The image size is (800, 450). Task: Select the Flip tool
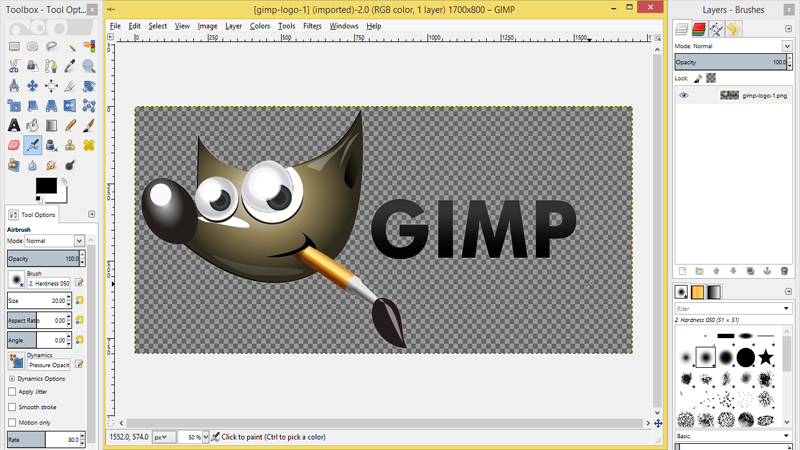pos(70,106)
